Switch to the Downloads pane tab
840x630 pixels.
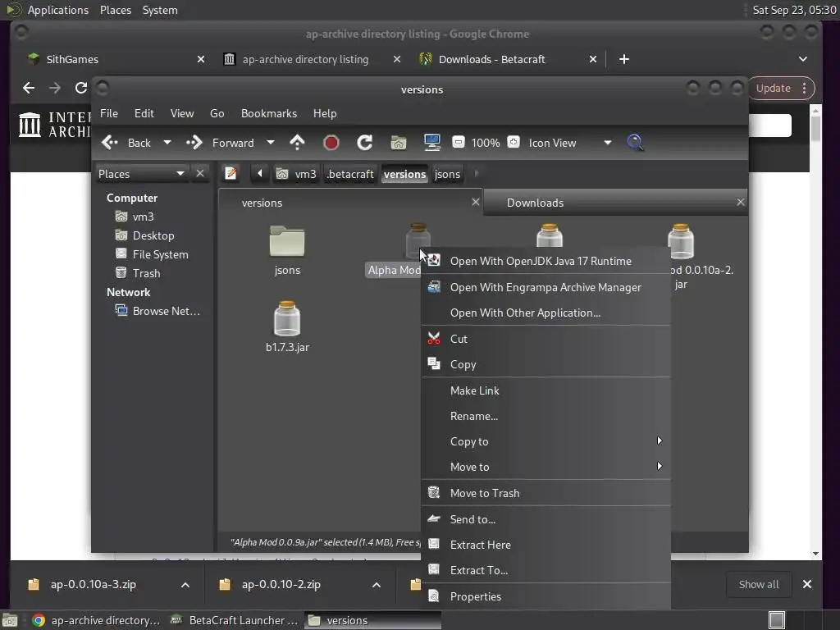[x=615, y=203]
